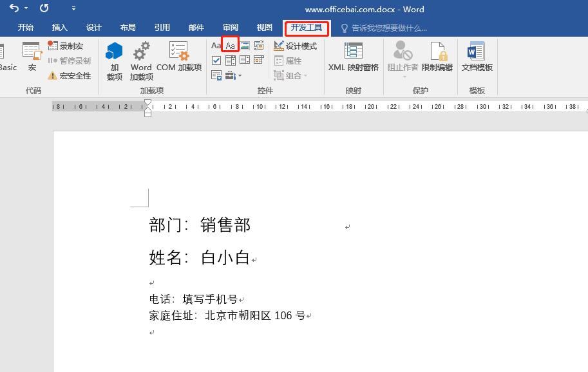
Task: Insert a rich text content control
Action: 216,45
